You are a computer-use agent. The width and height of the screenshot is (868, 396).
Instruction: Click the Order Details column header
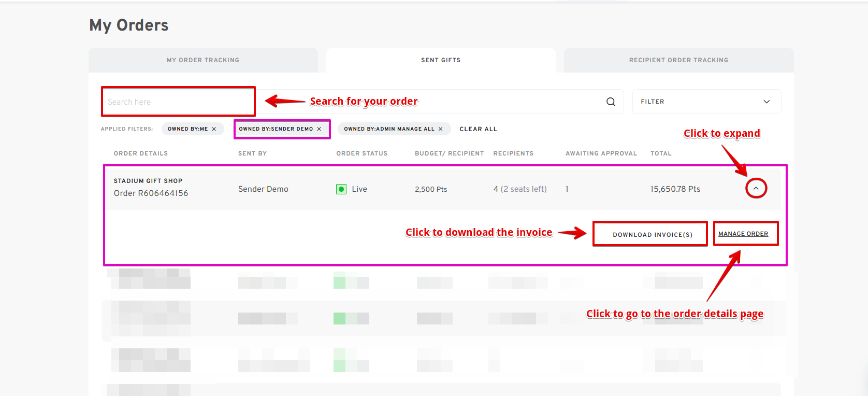(141, 153)
